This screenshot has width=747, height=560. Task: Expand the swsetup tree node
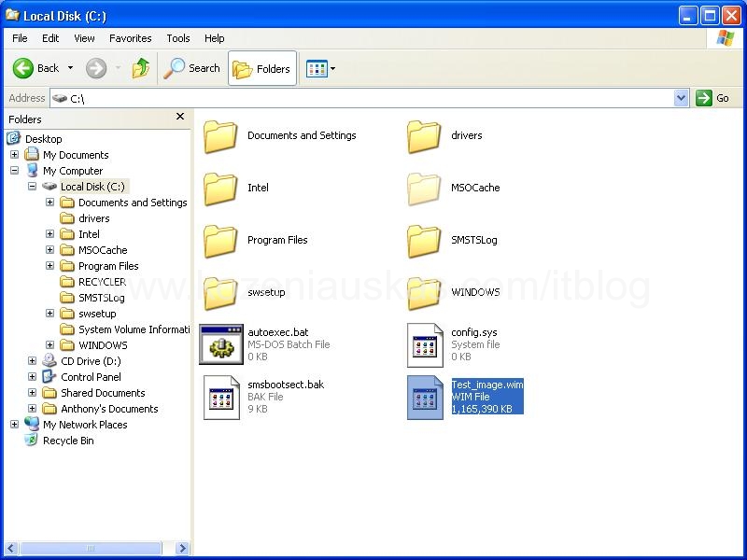[x=49, y=313]
